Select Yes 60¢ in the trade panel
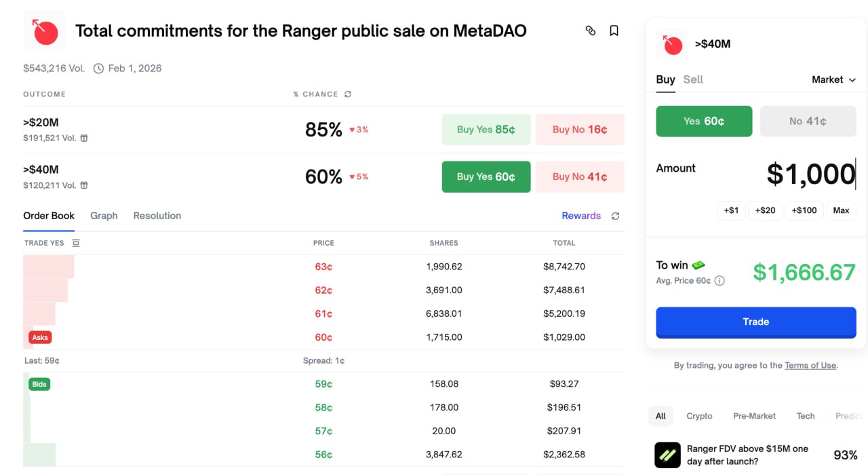Screen dimensions: 868x475 (x=704, y=121)
